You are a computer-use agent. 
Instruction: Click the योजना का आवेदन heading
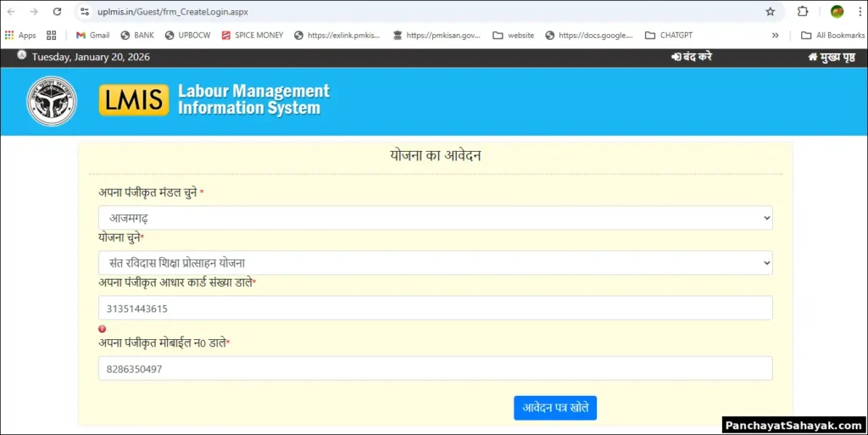click(435, 155)
